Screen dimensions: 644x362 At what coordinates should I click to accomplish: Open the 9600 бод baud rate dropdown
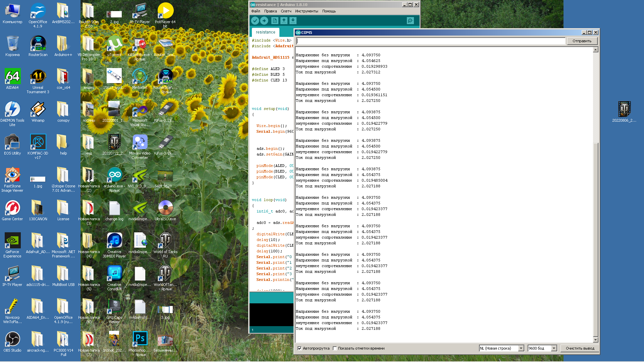pos(554,348)
